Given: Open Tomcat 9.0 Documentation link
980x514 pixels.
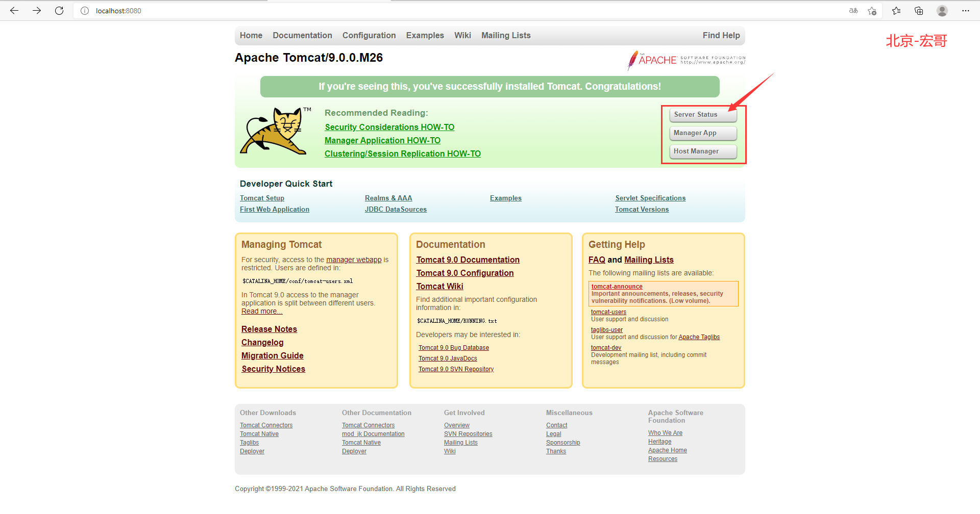Looking at the screenshot, I should pyautogui.click(x=468, y=260).
